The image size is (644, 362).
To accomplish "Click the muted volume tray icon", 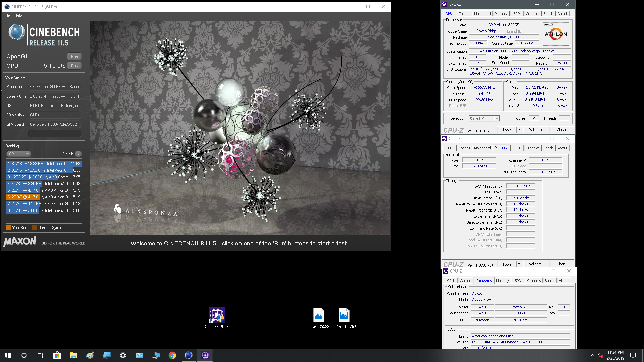I will [601, 355].
